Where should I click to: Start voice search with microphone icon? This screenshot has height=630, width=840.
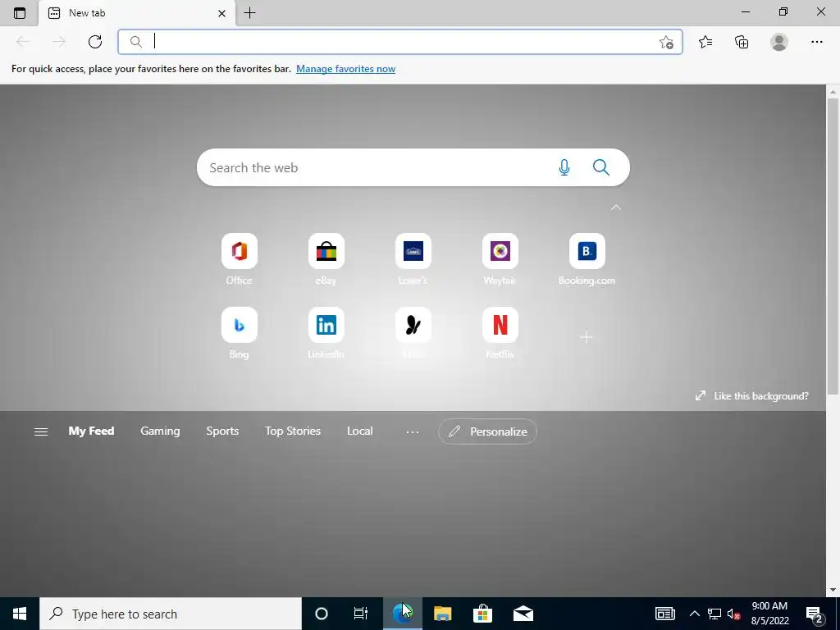click(x=564, y=167)
